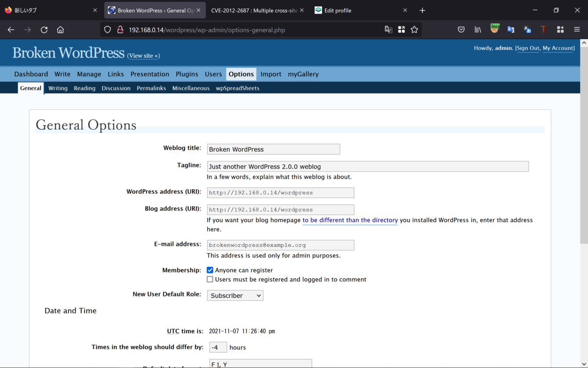Go to Miscellaneous options subtab

tap(191, 88)
